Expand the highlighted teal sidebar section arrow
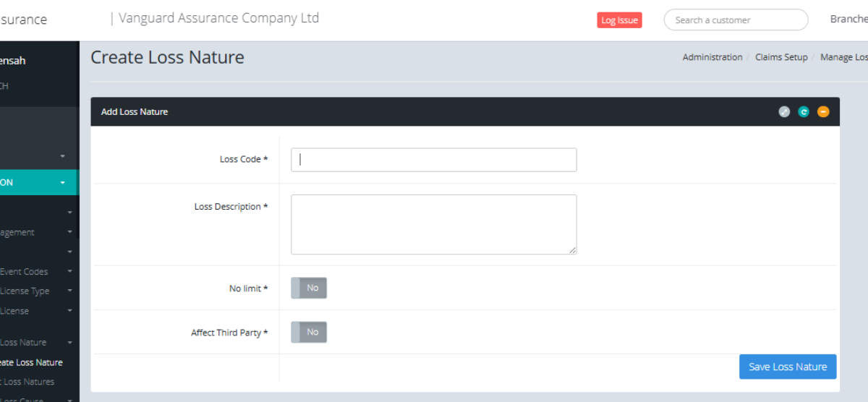The image size is (868, 402). [63, 183]
